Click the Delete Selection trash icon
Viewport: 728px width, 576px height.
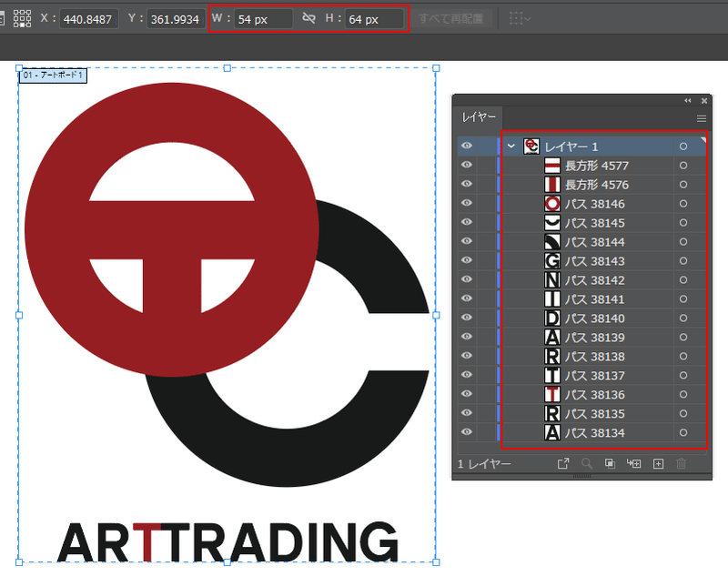(x=681, y=463)
